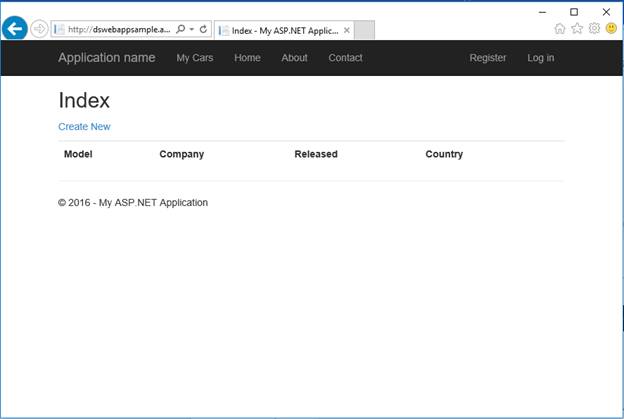Click Application name brand link
Image resolution: width=624 pixels, height=419 pixels.
click(107, 58)
